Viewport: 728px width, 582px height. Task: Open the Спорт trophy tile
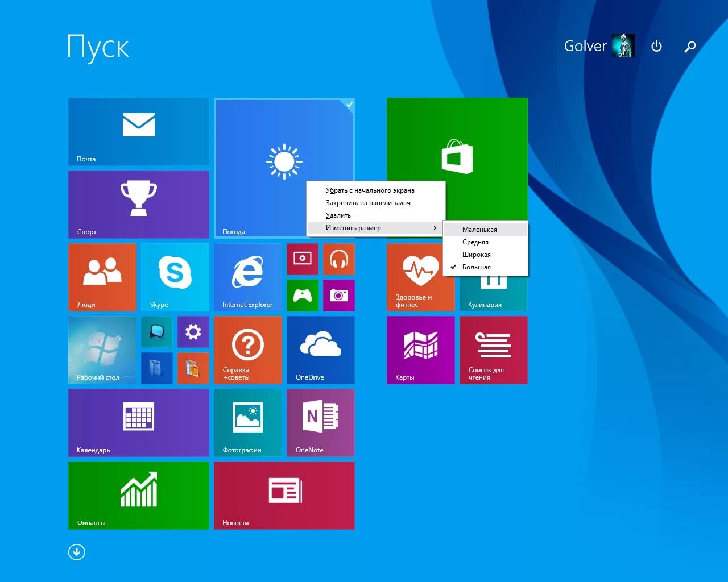[x=138, y=205]
